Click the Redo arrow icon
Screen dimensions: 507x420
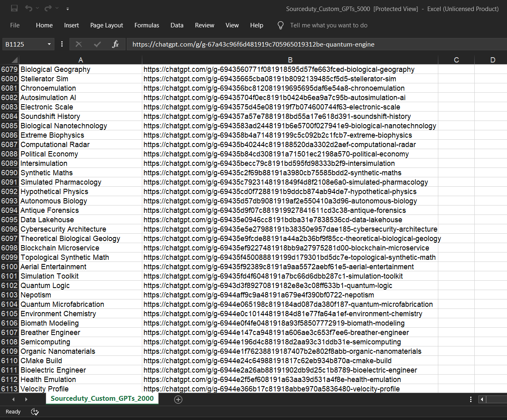pyautogui.click(x=48, y=8)
